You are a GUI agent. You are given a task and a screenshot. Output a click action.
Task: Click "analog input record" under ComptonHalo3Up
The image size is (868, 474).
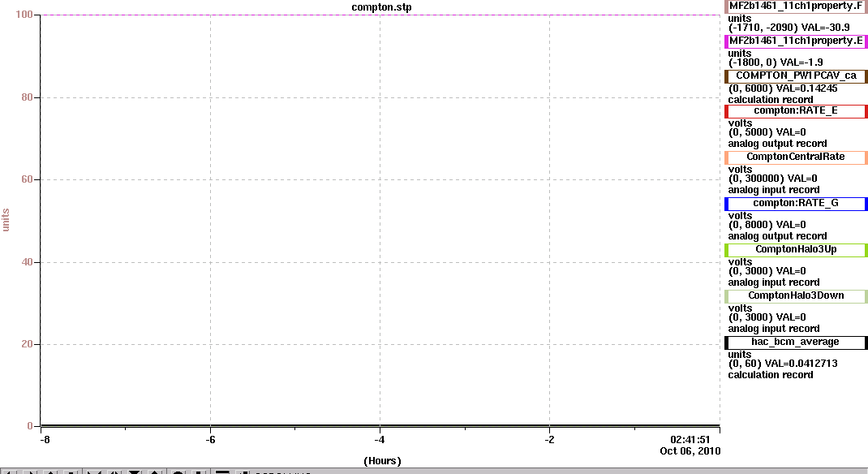coord(774,282)
